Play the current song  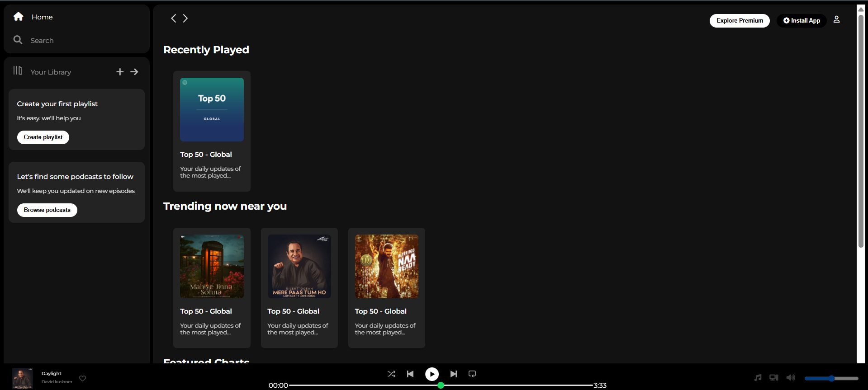pyautogui.click(x=432, y=374)
